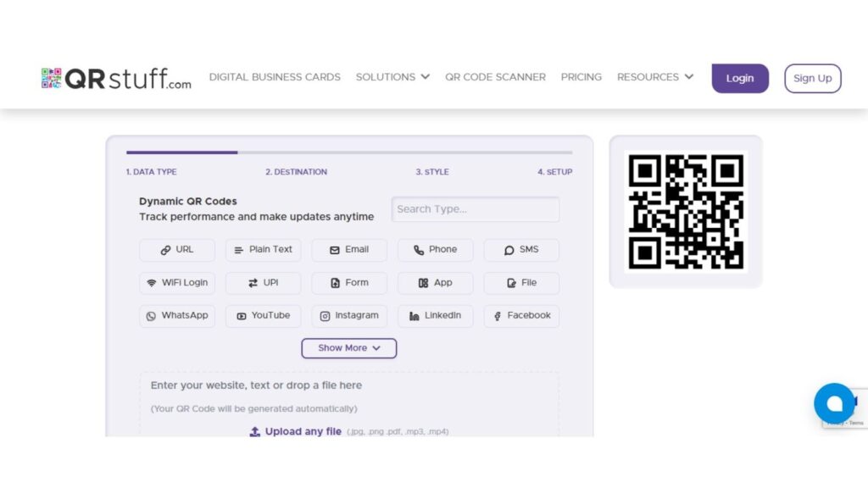Pick the Phone QR code option
The width and height of the screenshot is (868, 488).
[435, 250]
